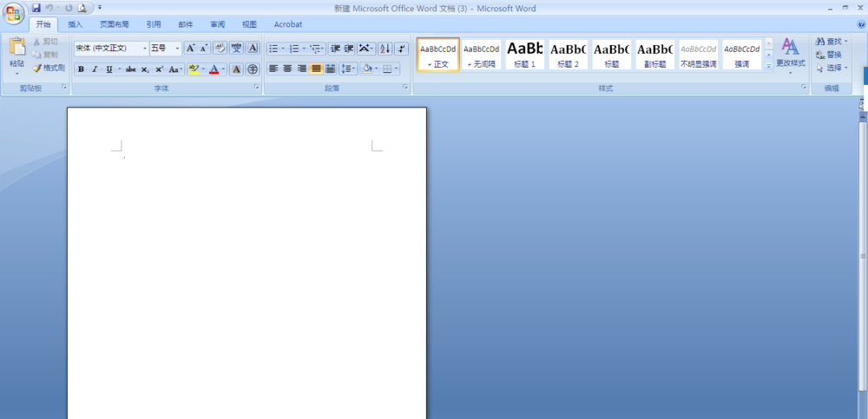Expand the line spacing dropdown
The image size is (868, 419).
click(x=354, y=69)
